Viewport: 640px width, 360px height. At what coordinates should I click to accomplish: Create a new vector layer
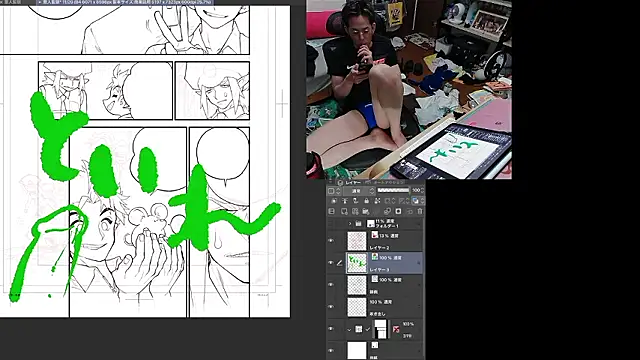tap(355, 211)
